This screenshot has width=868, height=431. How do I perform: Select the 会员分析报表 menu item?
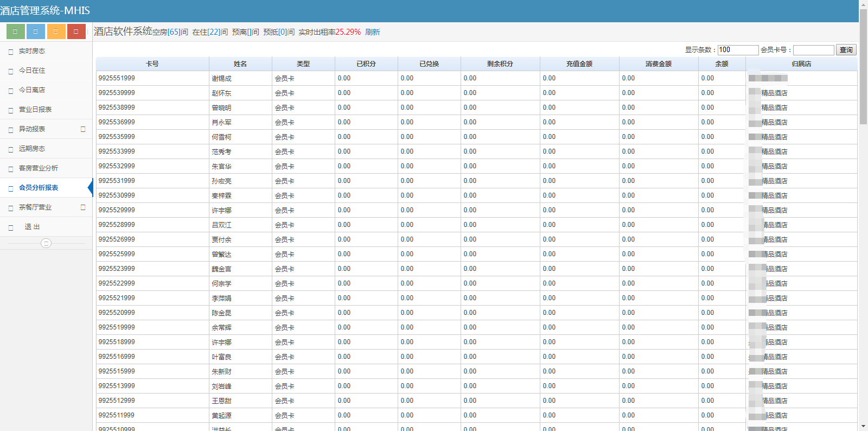pos(46,188)
